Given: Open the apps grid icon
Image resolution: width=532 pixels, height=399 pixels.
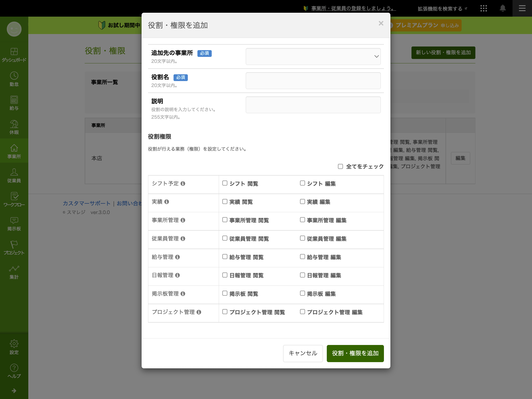Looking at the screenshot, I should tap(483, 8).
